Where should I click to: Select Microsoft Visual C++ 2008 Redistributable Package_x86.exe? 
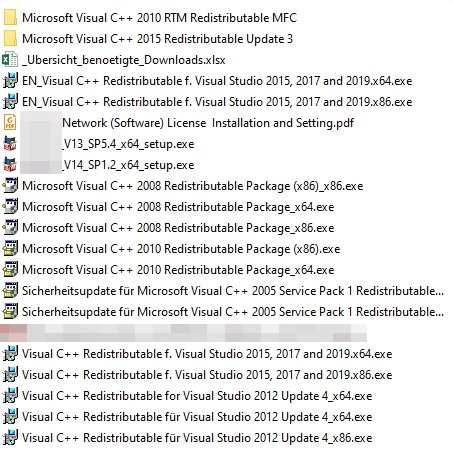(178, 228)
